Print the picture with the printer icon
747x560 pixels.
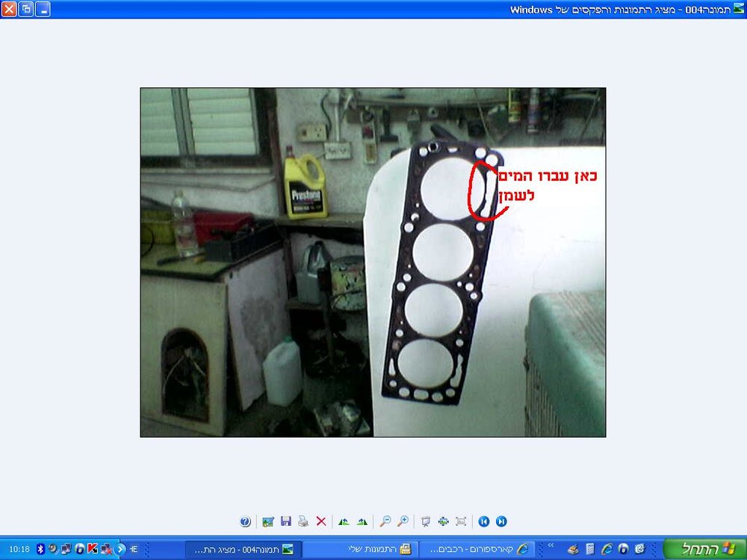click(x=303, y=521)
